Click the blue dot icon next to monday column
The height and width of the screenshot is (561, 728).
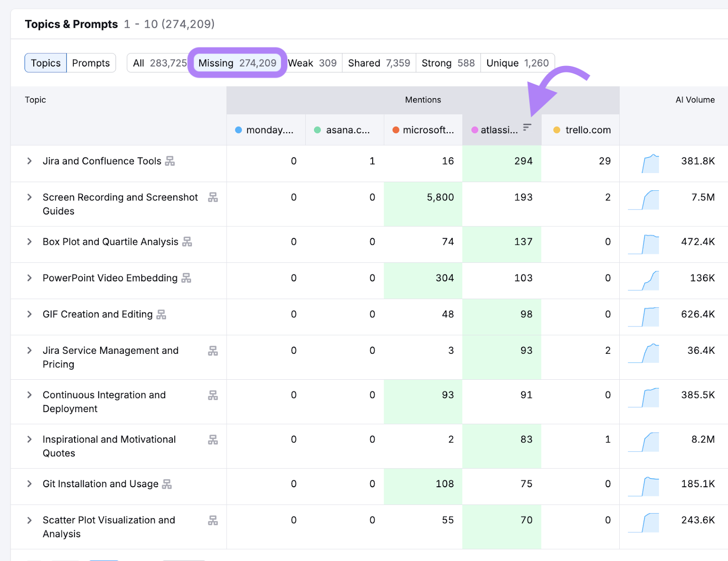(238, 130)
